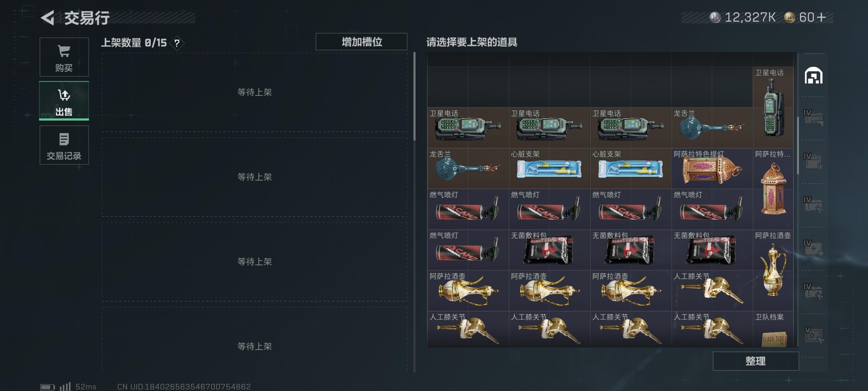Choose the first 心脏支架 item
This screenshot has height=391, width=868.
click(549, 169)
